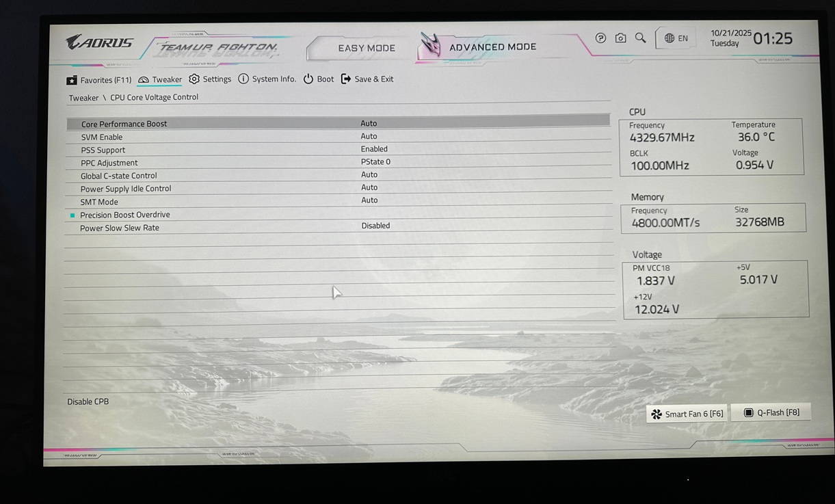835x504 pixels.
Task: Click Tweaker in the breadcrumb path
Action: [x=83, y=98]
